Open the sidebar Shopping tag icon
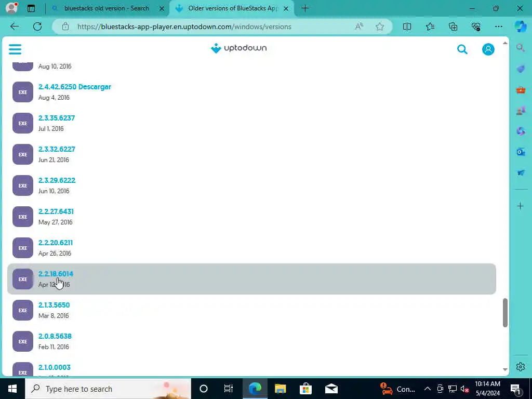This screenshot has height=399, width=532. [x=521, y=69]
